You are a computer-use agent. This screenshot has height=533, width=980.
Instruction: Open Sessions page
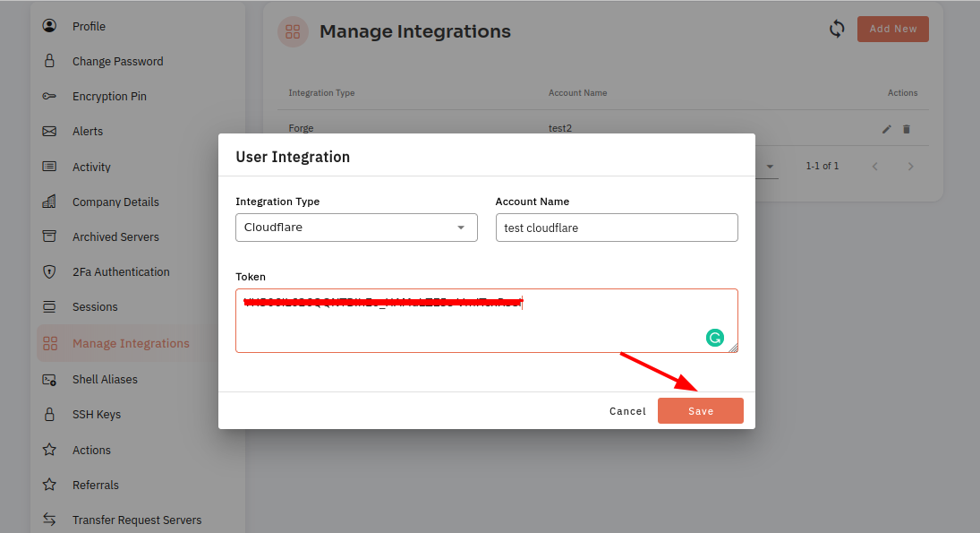click(95, 307)
